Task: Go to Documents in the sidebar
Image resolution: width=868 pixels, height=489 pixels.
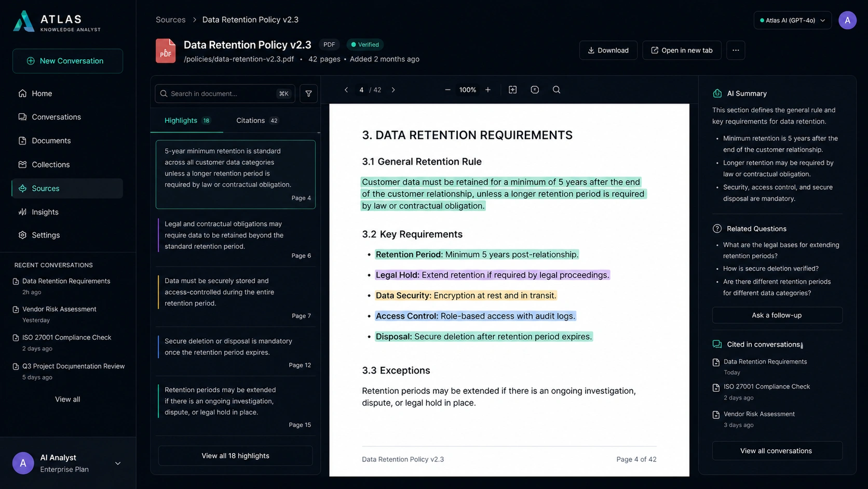Action: point(67,141)
